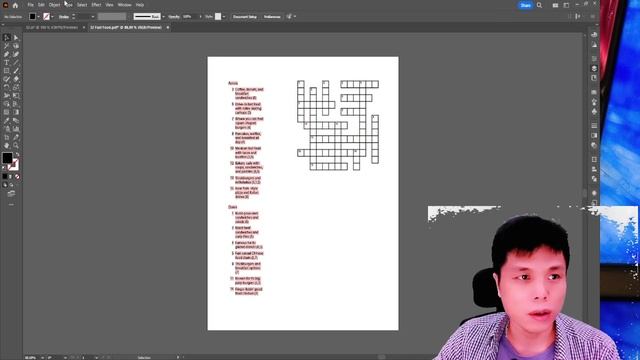Image resolution: width=640 pixels, height=360 pixels.
Task: Select the Scale tool
Action: (16, 87)
